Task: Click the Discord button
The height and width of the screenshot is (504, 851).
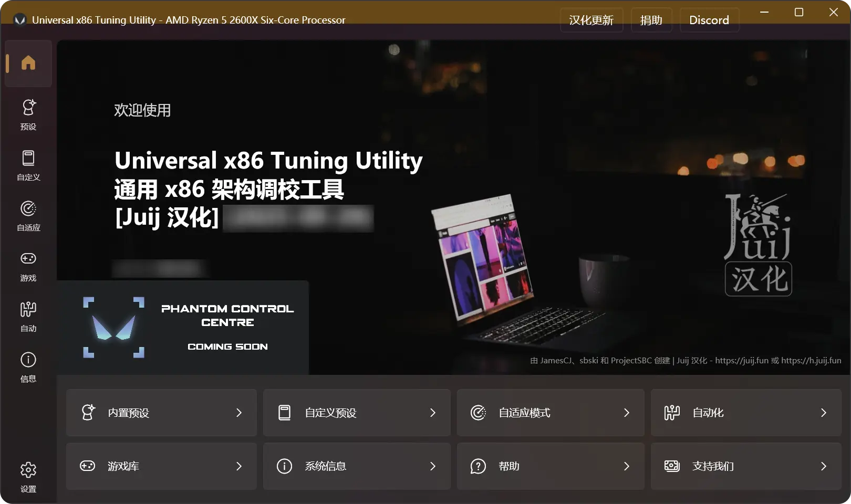Action: pyautogui.click(x=709, y=19)
